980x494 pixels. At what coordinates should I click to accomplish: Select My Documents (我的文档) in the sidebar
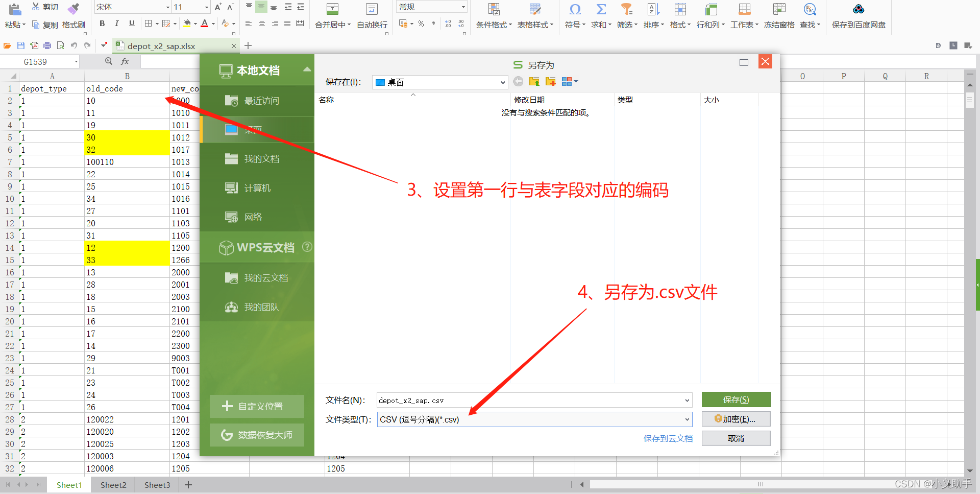pos(257,159)
